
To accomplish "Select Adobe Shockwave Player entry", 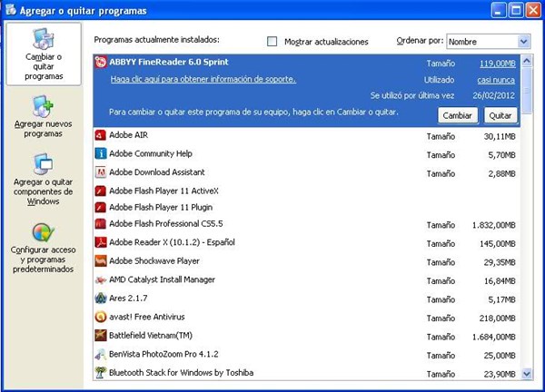I will (x=154, y=261).
